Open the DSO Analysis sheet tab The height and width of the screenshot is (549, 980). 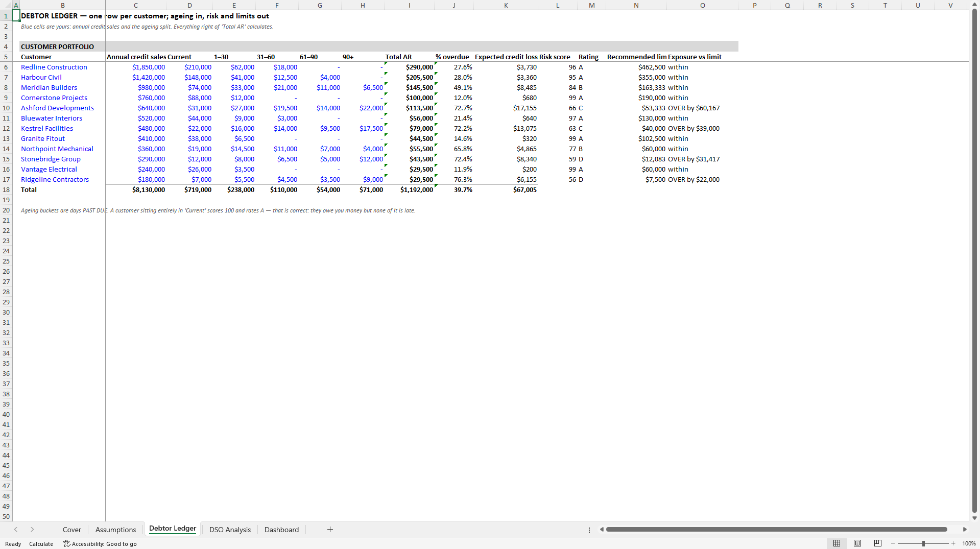tap(230, 530)
